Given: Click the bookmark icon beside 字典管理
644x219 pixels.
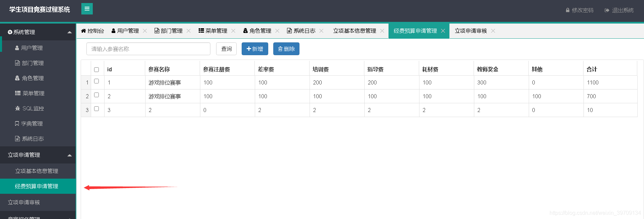Looking at the screenshot, I should pos(17,123).
